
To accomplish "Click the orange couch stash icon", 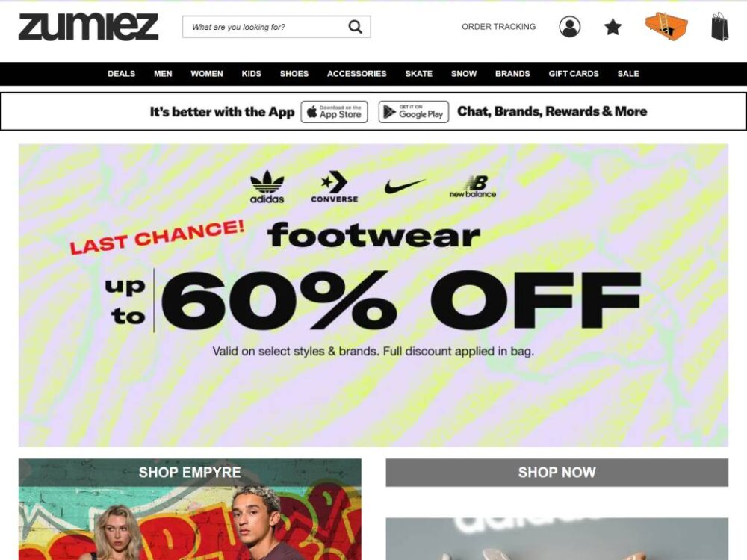I will (666, 26).
